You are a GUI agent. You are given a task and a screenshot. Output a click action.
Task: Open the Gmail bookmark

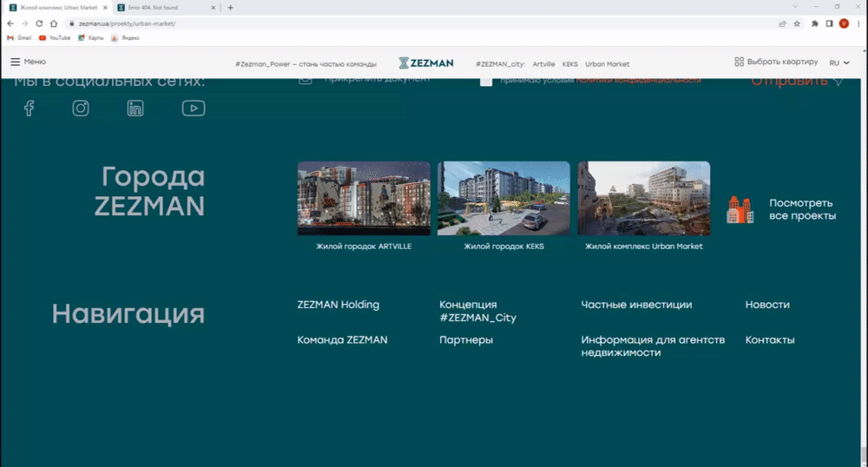19,37
